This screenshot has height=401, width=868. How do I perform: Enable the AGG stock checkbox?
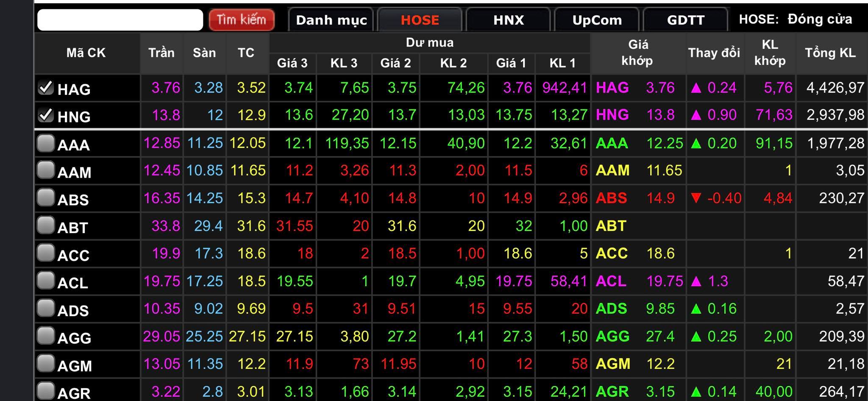click(x=45, y=336)
